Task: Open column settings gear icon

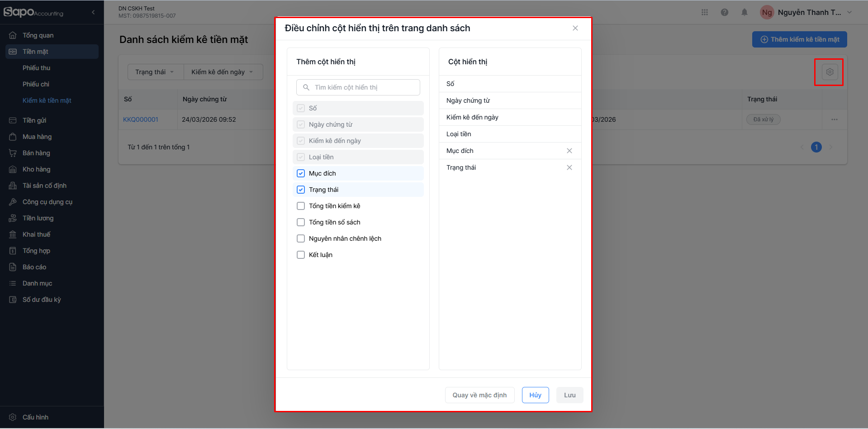Action: point(830,72)
